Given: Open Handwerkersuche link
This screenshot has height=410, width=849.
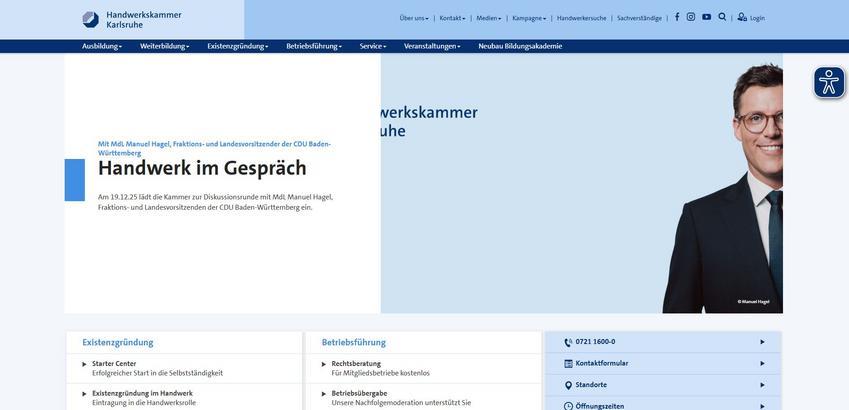Looking at the screenshot, I should 582,18.
